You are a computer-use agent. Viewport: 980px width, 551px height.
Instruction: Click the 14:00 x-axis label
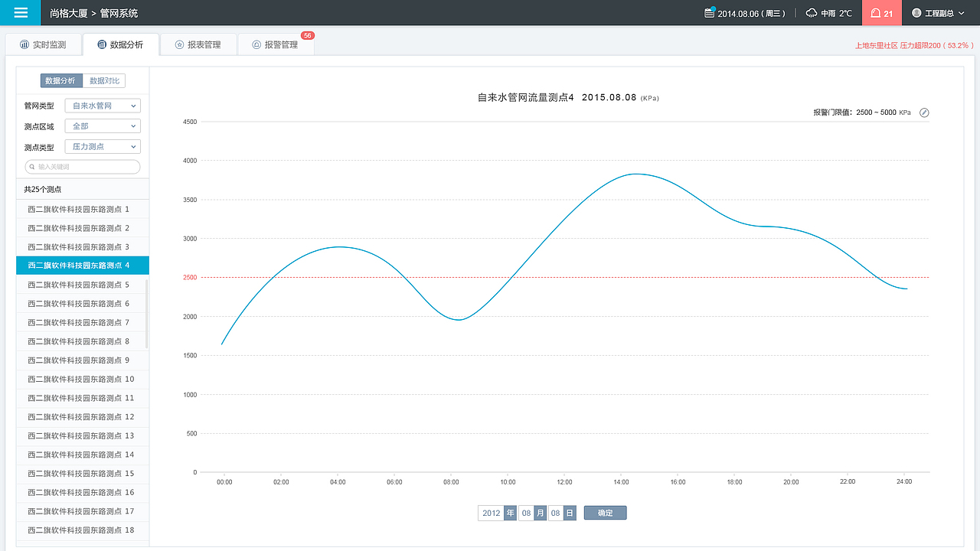pyautogui.click(x=621, y=482)
